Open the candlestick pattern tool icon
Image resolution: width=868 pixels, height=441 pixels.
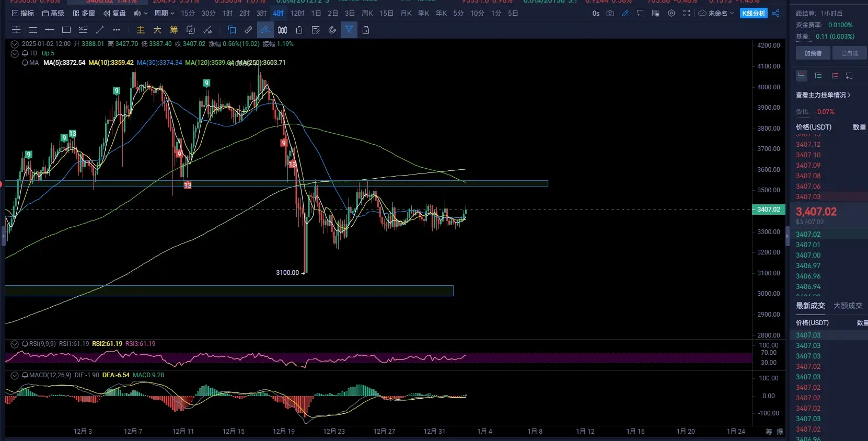coord(282,30)
